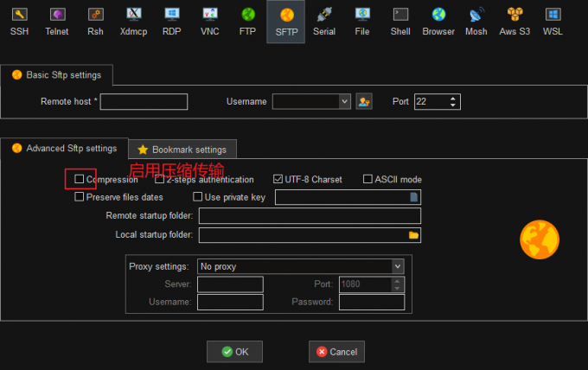Confirm the session with OK button

click(234, 352)
